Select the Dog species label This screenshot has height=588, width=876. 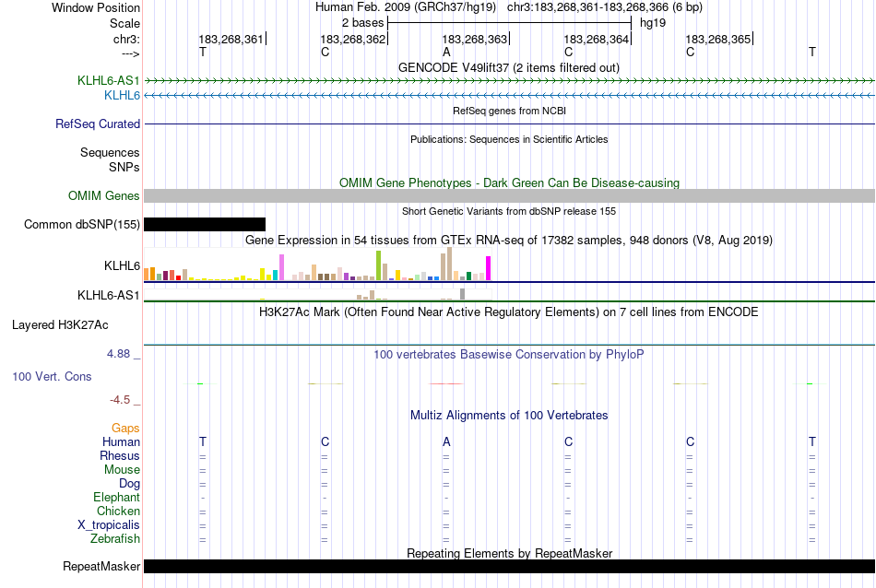pyautogui.click(x=129, y=484)
